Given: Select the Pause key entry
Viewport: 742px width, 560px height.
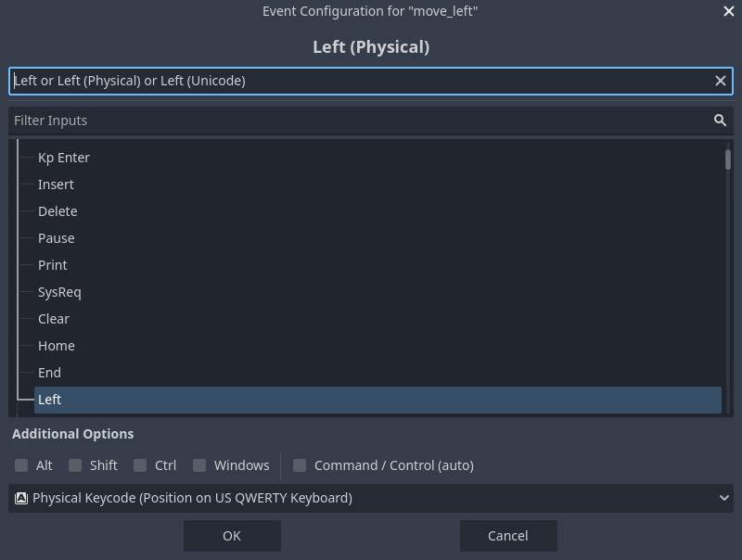Looking at the screenshot, I should 56,237.
